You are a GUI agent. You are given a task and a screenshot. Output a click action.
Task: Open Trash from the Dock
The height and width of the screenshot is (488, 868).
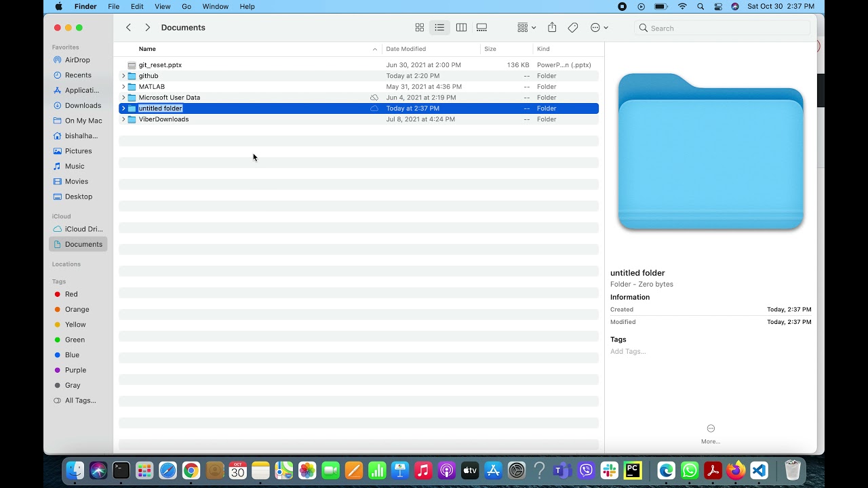pyautogui.click(x=793, y=470)
